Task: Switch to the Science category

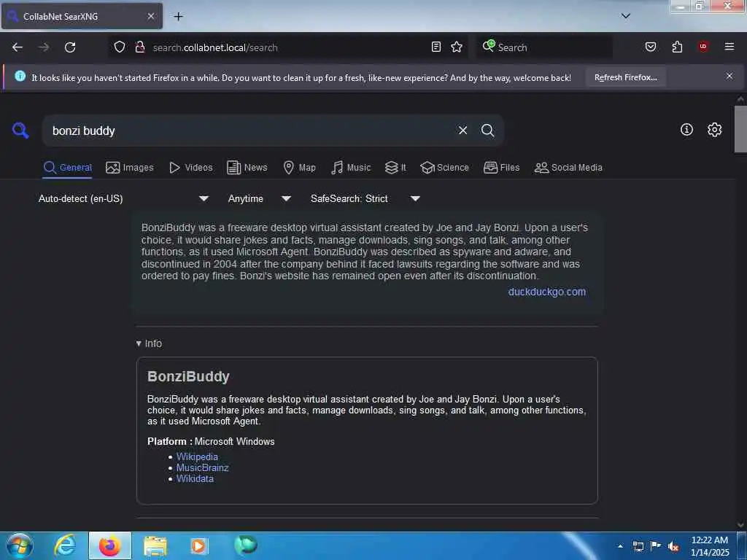Action: click(x=444, y=168)
